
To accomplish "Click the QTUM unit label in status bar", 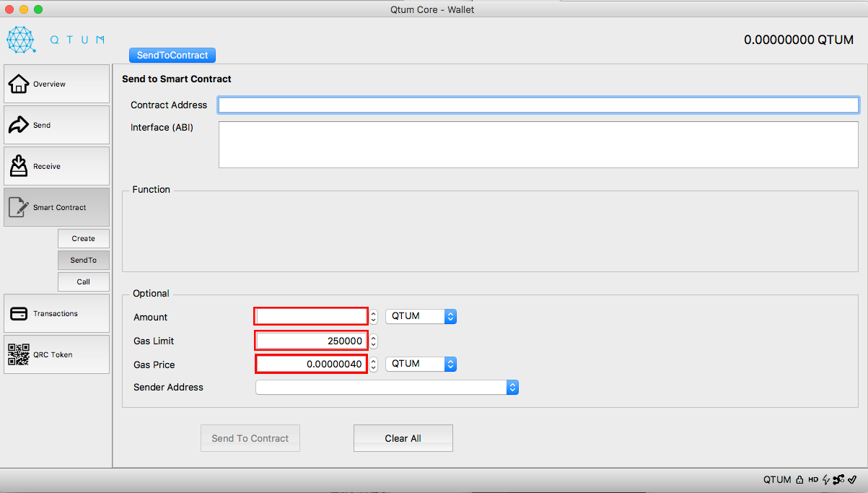I will [777, 479].
